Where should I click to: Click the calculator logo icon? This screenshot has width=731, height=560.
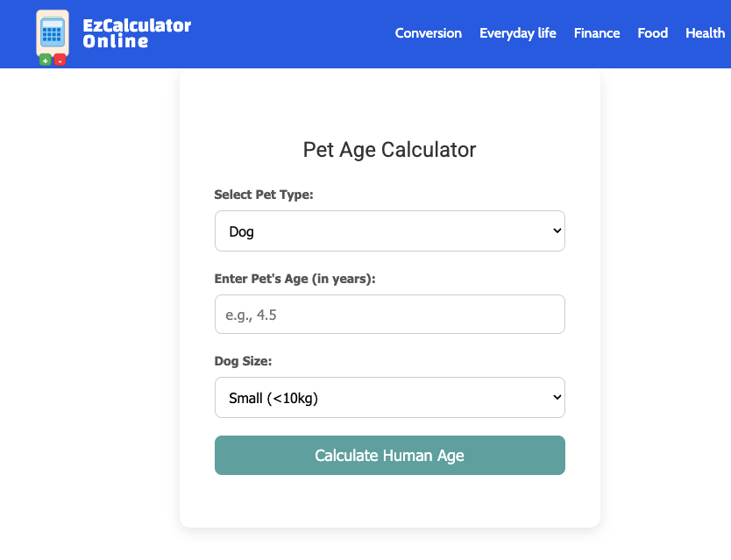point(52,34)
